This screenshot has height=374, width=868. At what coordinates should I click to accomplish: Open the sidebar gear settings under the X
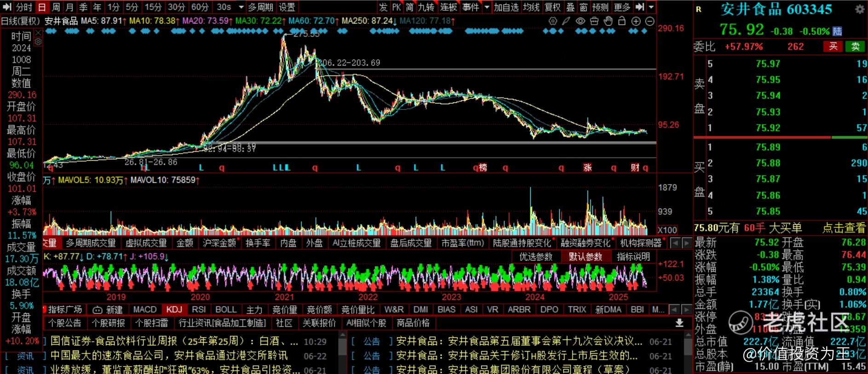coord(38,41)
